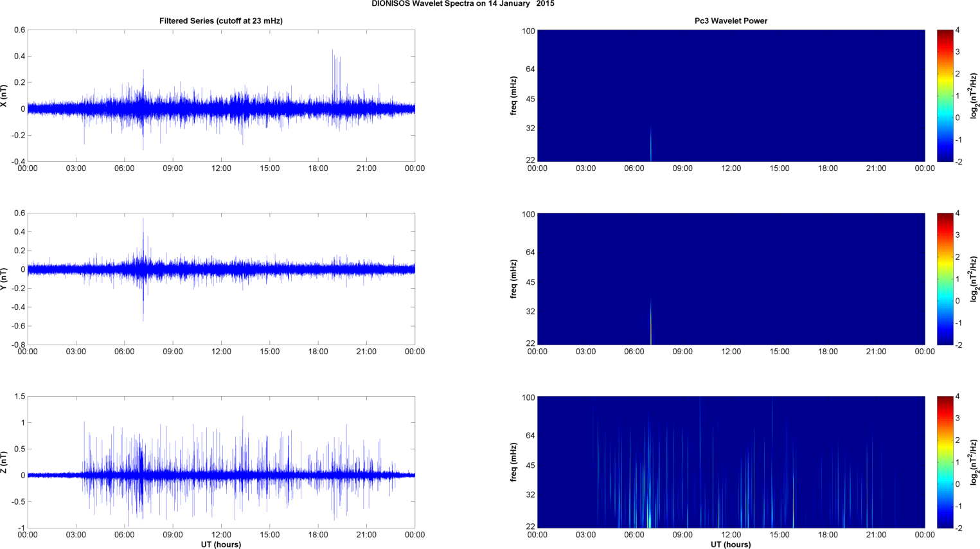
Task: Select the Y (nT) filtered series plot
Action: click(221, 279)
